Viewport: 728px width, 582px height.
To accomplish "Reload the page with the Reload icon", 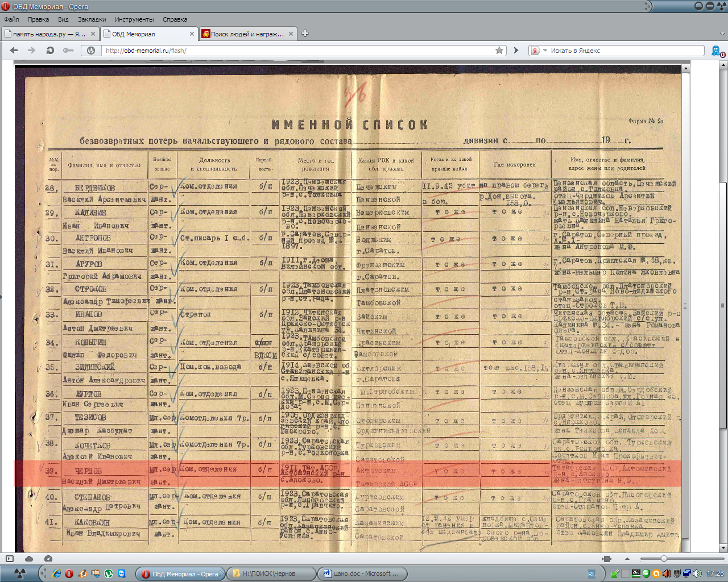I will coord(50,51).
